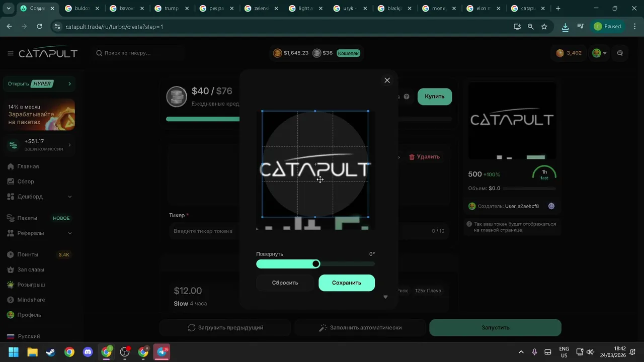The height and width of the screenshot is (362, 644).
Task: Expand the Дешборд sidebar section
Action: click(x=39, y=197)
